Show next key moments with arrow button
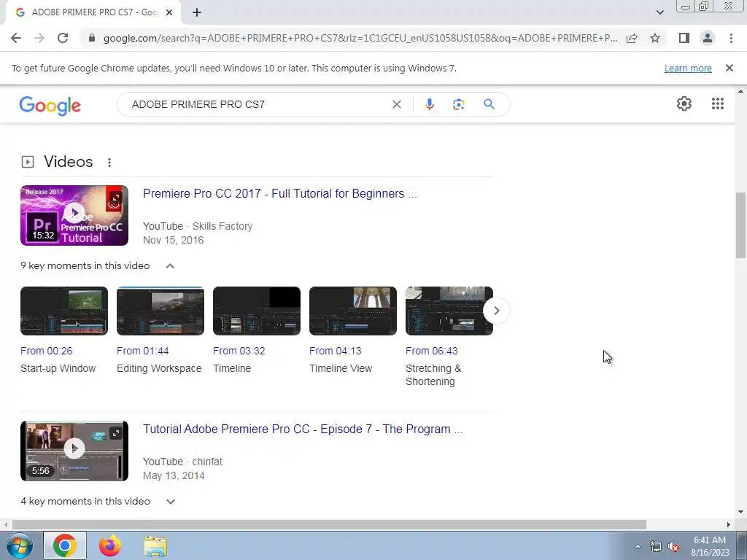 pyautogui.click(x=496, y=311)
